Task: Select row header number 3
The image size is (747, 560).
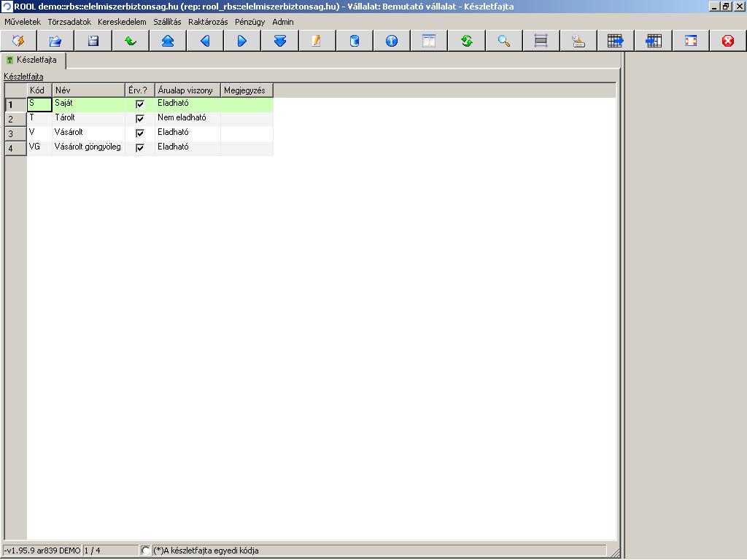Action: (15, 133)
